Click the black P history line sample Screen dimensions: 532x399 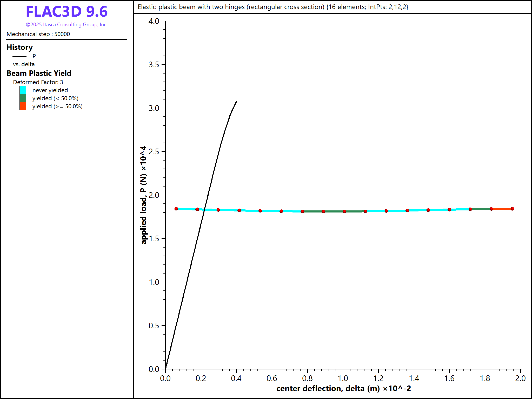click(x=19, y=56)
